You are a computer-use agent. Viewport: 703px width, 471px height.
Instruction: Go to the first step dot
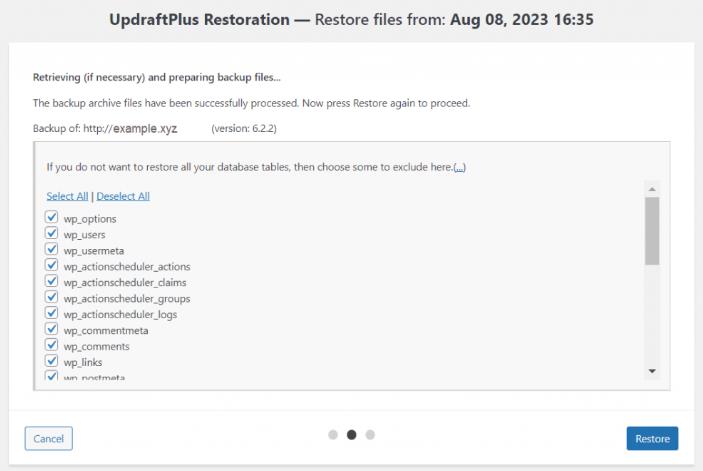pyautogui.click(x=332, y=435)
